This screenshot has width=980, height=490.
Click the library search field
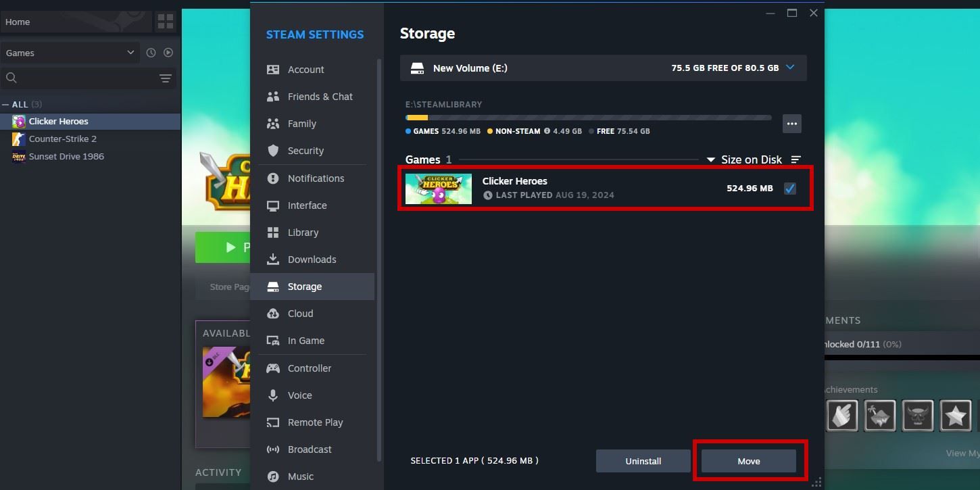(78, 78)
